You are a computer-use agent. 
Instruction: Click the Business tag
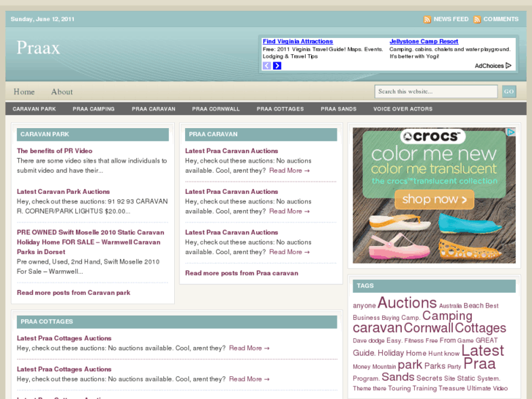click(366, 318)
